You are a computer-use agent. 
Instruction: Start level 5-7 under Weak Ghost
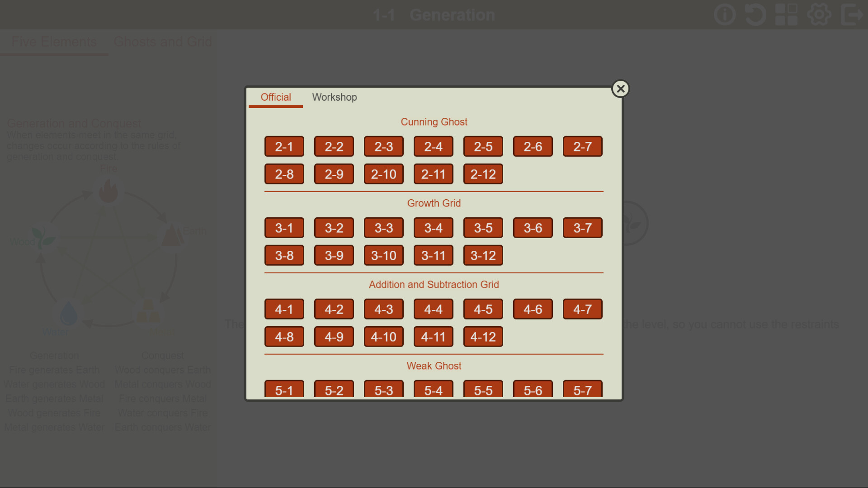[x=582, y=390]
